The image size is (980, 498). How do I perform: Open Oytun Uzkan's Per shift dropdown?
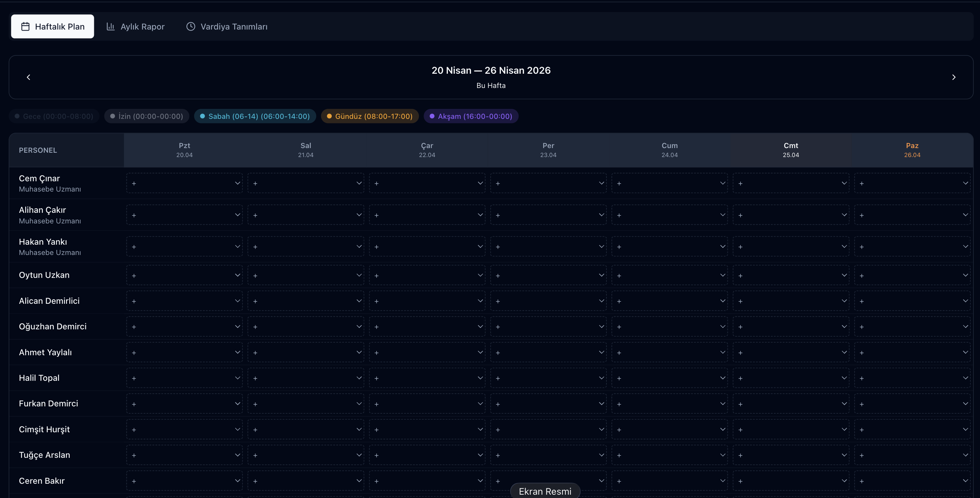point(548,275)
